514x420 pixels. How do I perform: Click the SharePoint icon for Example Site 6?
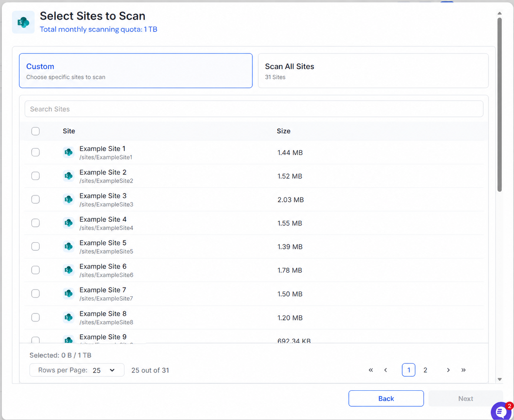tap(69, 270)
